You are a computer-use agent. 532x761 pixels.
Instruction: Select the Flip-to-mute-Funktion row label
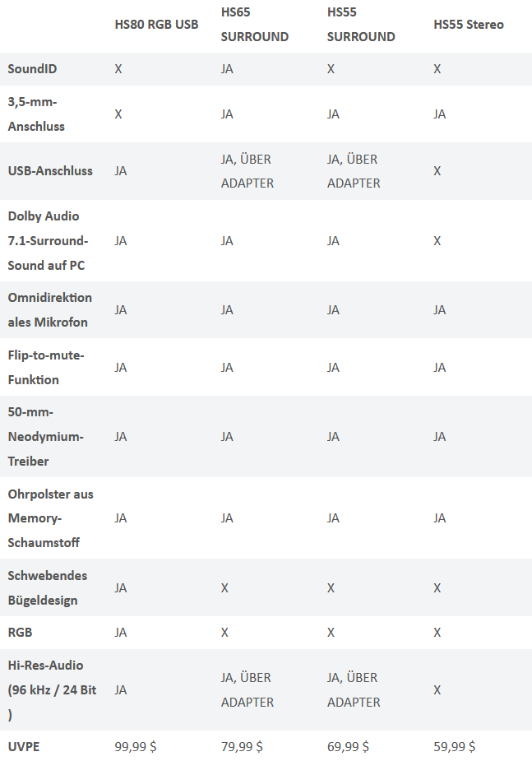tap(46, 368)
